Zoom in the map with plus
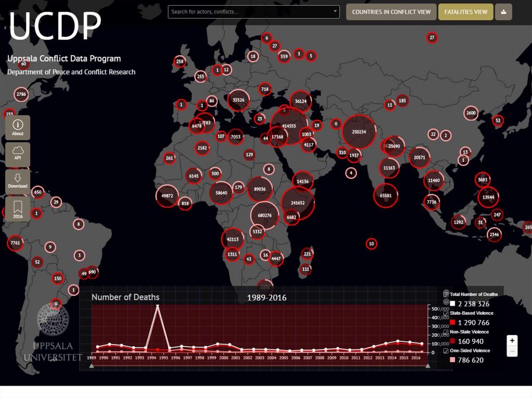The width and height of the screenshot is (532, 398). click(x=512, y=341)
